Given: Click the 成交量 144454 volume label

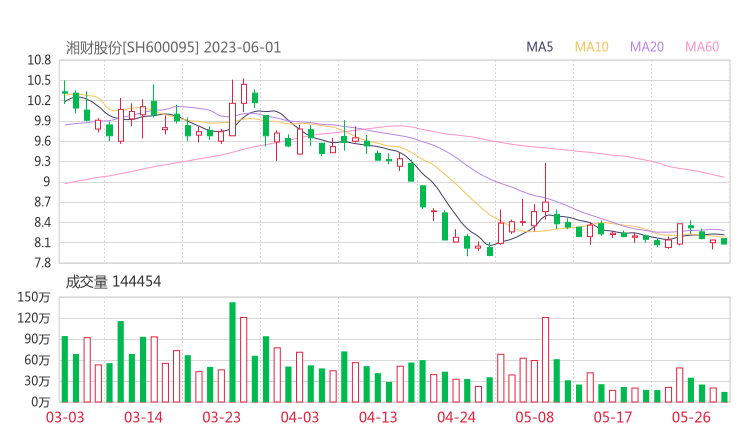Looking at the screenshot, I should [113, 282].
